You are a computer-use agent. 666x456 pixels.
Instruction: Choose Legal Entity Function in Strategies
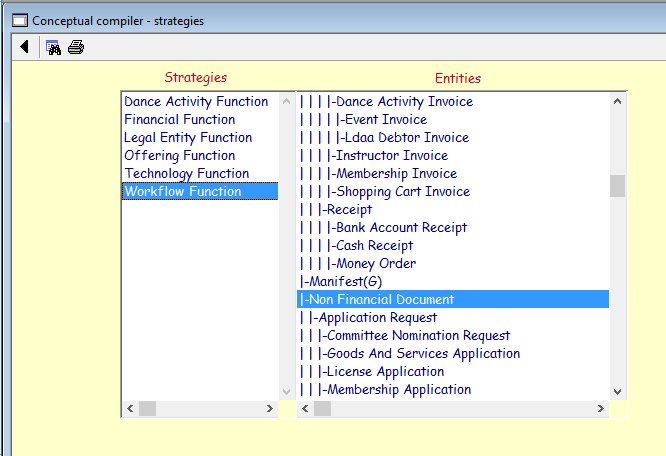tap(188, 138)
